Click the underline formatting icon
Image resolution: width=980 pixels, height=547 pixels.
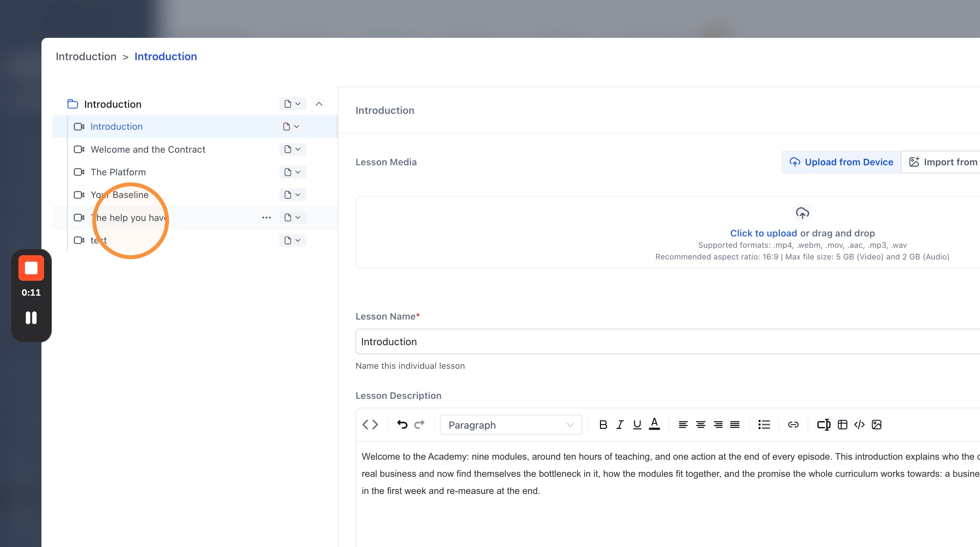click(x=637, y=425)
